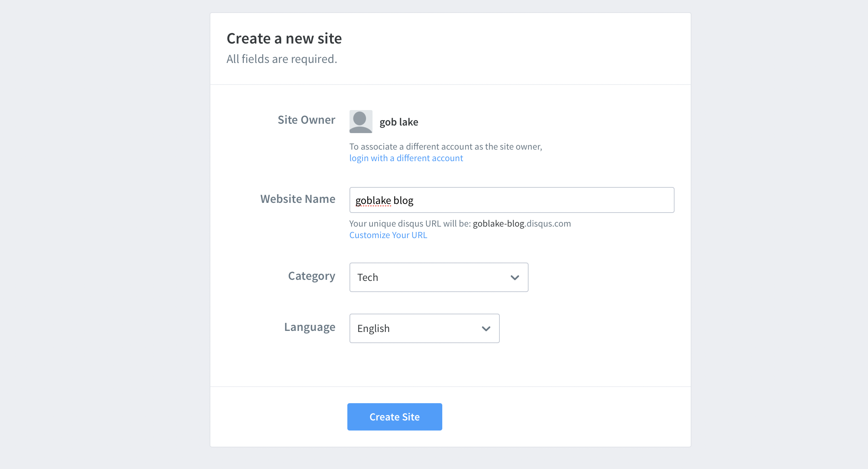The image size is (868, 469).
Task: Click Customize Your URL link
Action: coord(388,235)
